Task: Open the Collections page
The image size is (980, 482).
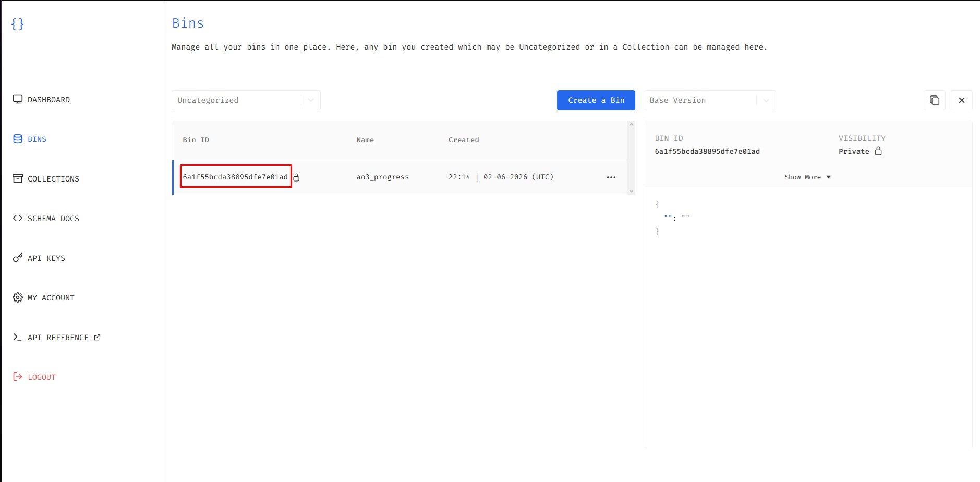Action: coord(46,179)
